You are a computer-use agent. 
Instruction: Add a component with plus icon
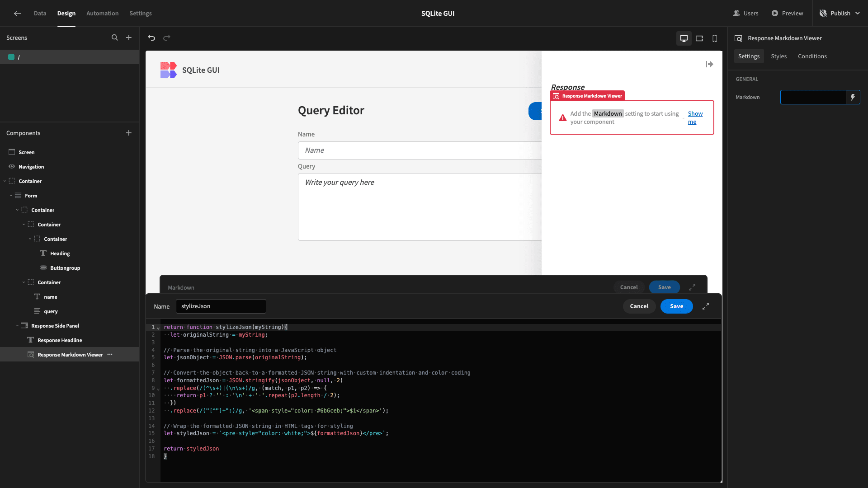pos(129,133)
